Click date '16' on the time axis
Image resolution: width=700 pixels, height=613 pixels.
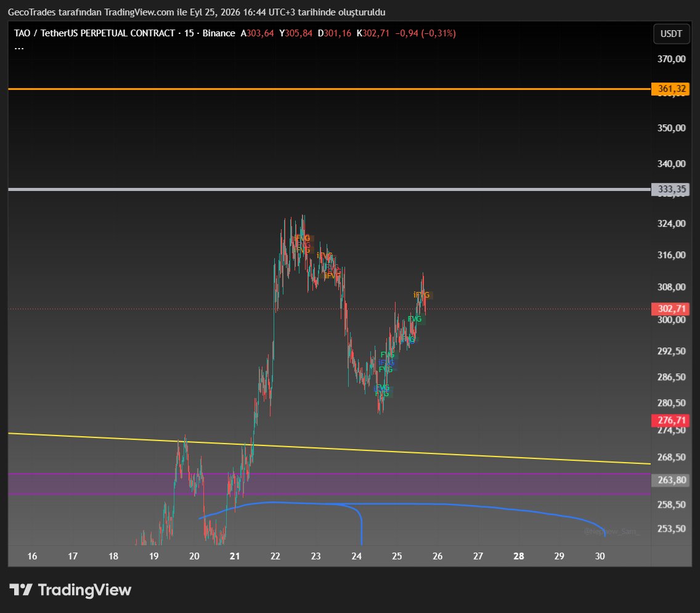click(32, 556)
